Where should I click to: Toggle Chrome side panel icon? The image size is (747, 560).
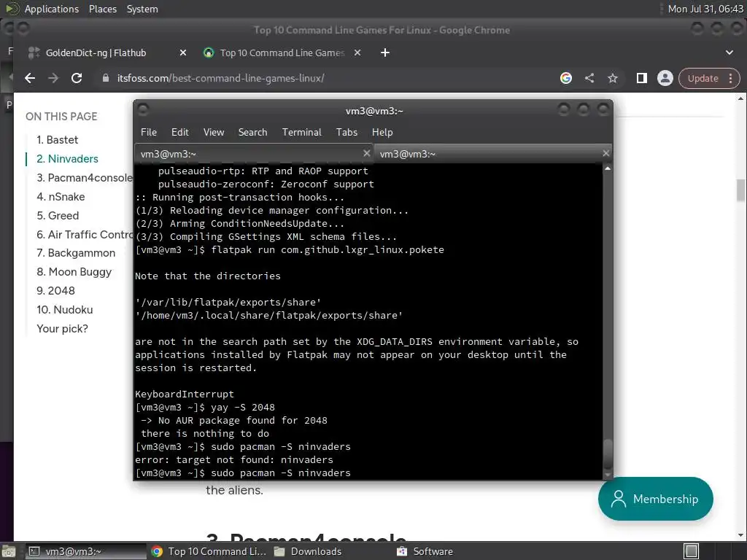click(642, 78)
